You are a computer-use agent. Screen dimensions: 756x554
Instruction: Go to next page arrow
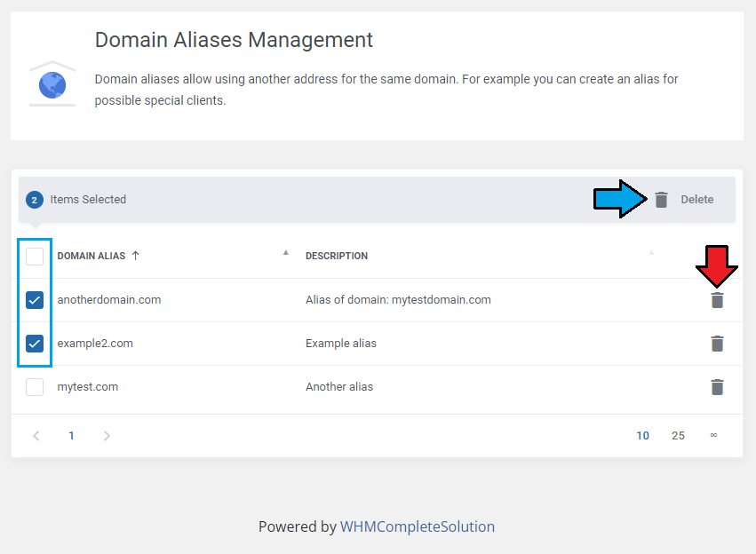click(x=107, y=436)
